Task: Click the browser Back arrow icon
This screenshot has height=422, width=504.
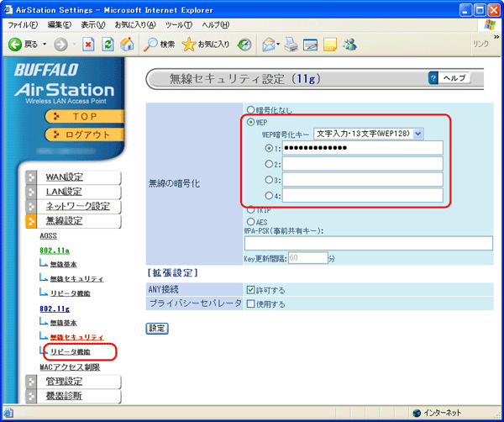Action: [x=15, y=44]
